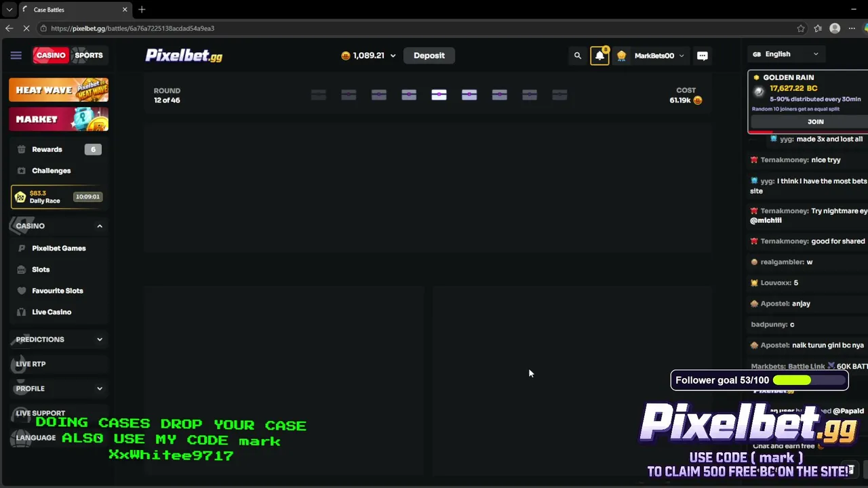Click badpunny's chat message "c"
Image resolution: width=868 pixels, height=488 pixels.
pyautogui.click(x=772, y=325)
